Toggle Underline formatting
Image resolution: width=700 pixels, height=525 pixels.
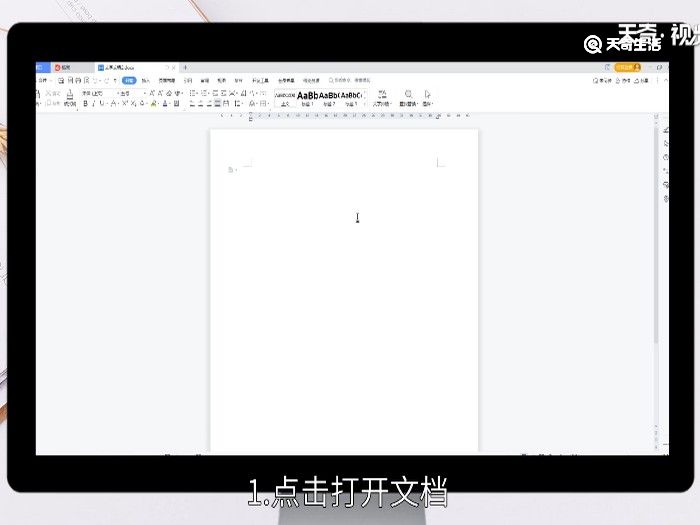coord(102,104)
